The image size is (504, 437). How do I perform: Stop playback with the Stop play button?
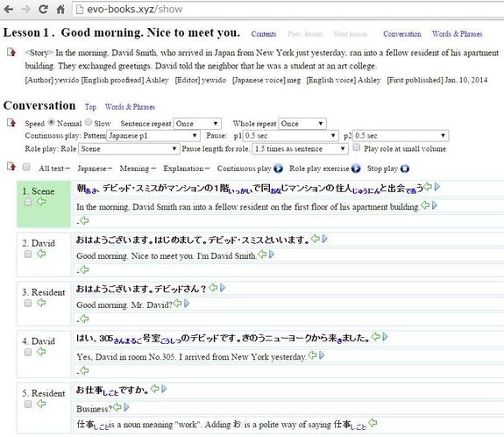(x=405, y=168)
